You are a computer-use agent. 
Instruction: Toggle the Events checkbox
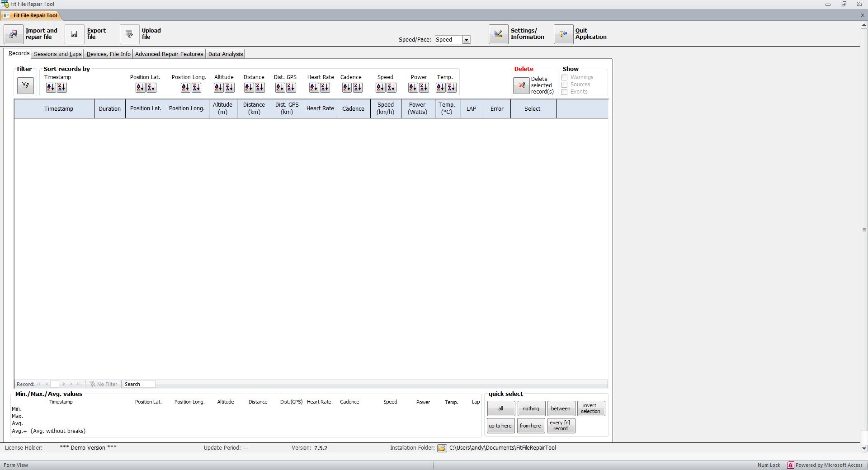[x=564, y=92]
